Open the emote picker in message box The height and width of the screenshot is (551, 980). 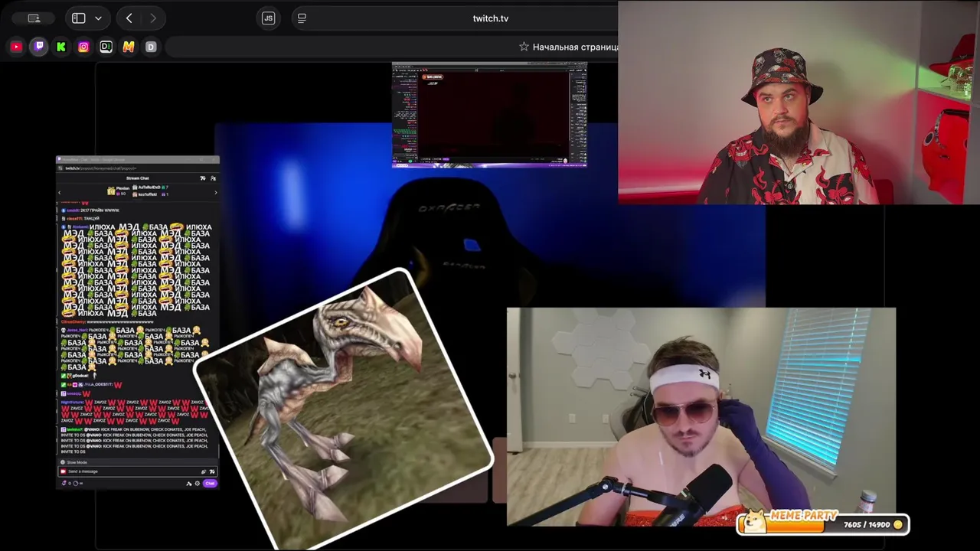(x=203, y=471)
